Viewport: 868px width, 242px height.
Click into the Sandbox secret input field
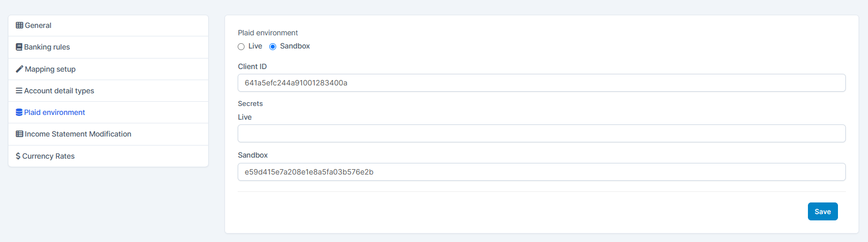pyautogui.click(x=541, y=172)
